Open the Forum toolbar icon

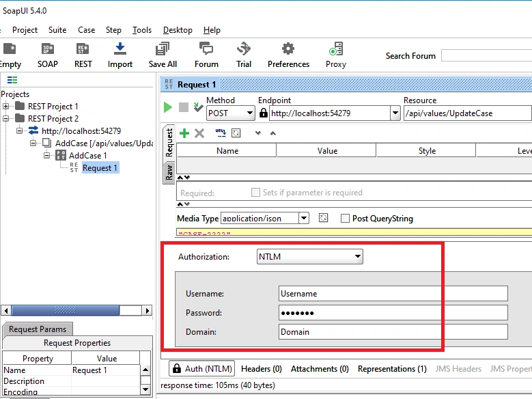tap(206, 49)
